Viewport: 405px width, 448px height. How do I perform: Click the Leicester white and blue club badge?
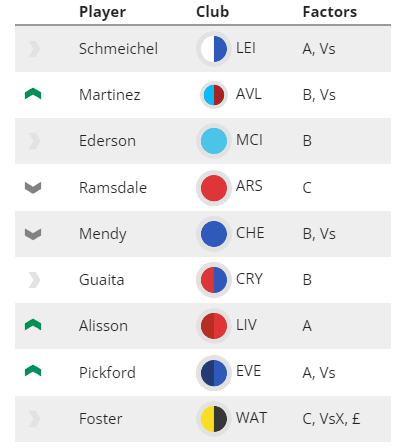tap(214, 49)
